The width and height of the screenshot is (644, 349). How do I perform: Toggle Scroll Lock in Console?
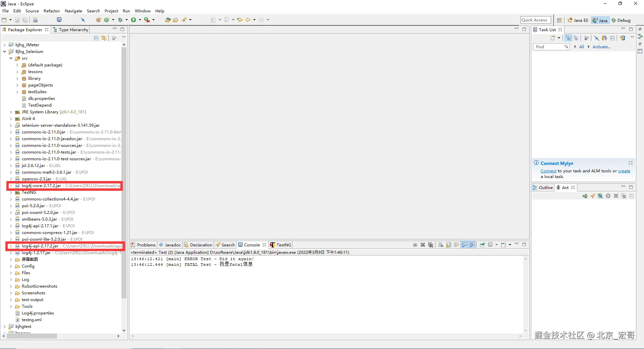pos(448,245)
